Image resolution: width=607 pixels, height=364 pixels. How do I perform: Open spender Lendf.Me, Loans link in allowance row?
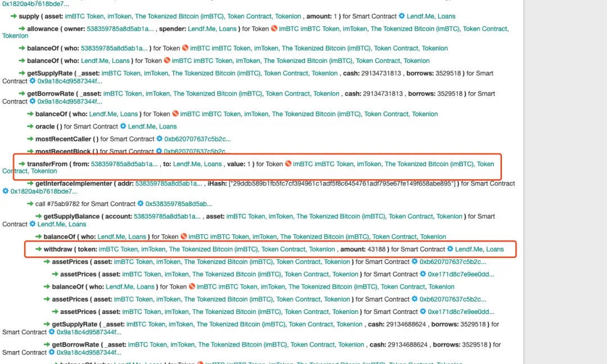(212, 29)
